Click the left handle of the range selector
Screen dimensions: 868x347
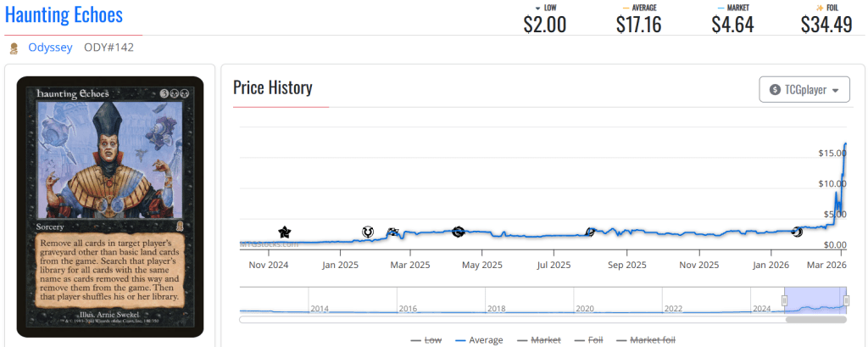click(785, 300)
